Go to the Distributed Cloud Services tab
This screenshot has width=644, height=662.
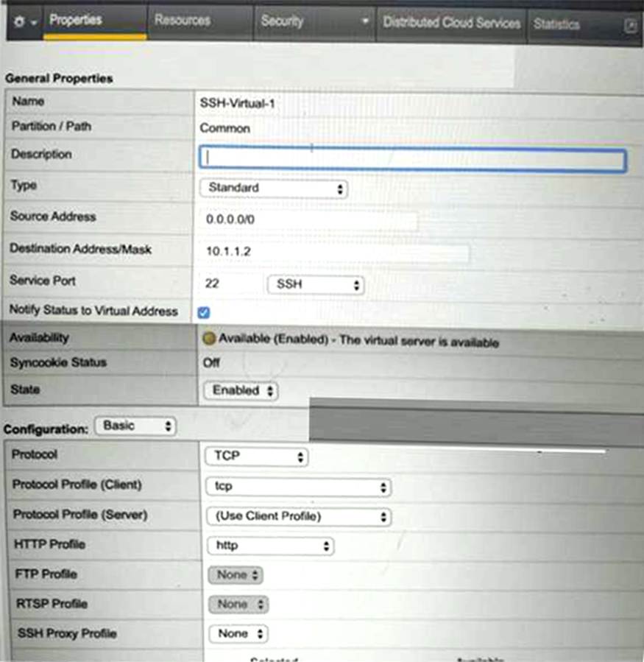tap(451, 23)
